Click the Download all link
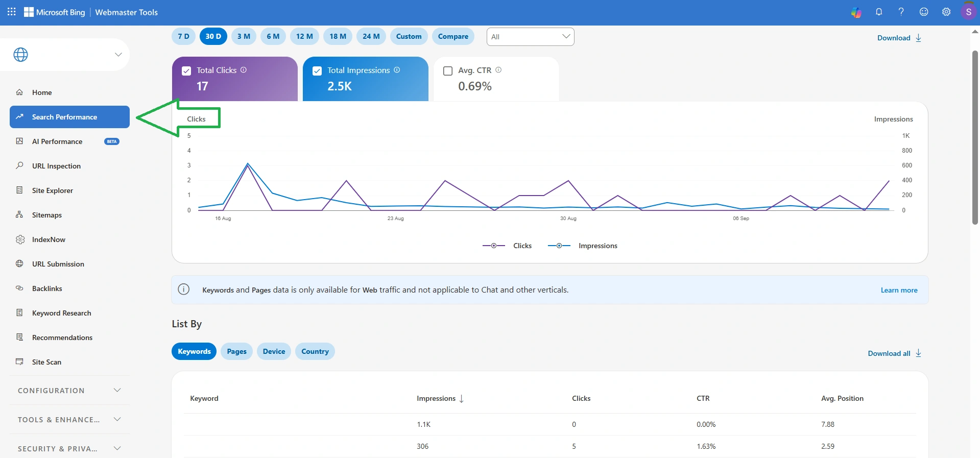 [x=895, y=353]
